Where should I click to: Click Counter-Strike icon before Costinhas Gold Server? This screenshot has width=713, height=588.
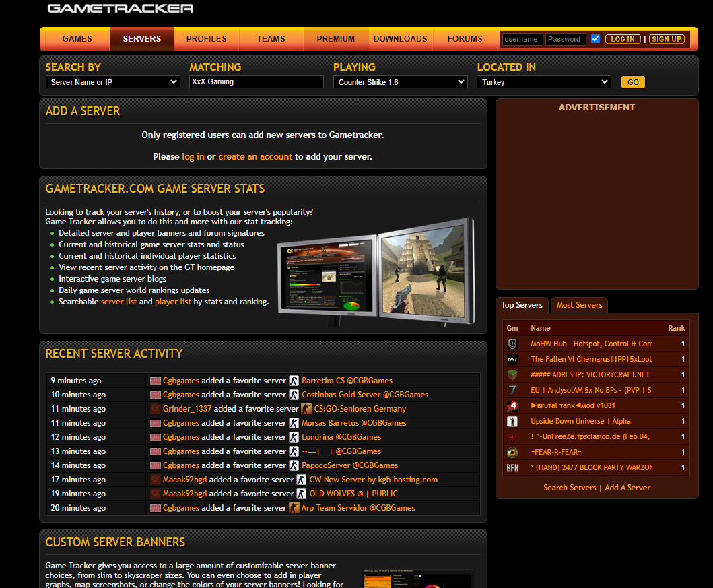[294, 395]
